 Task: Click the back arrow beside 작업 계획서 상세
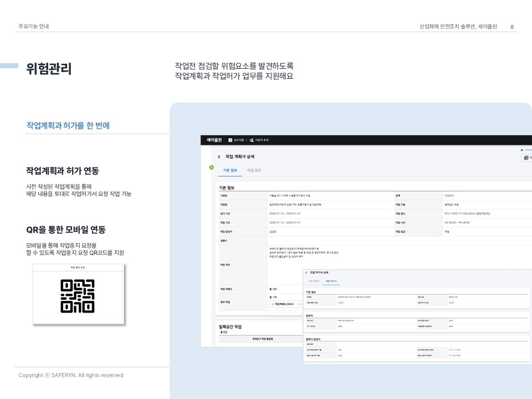tap(219, 157)
